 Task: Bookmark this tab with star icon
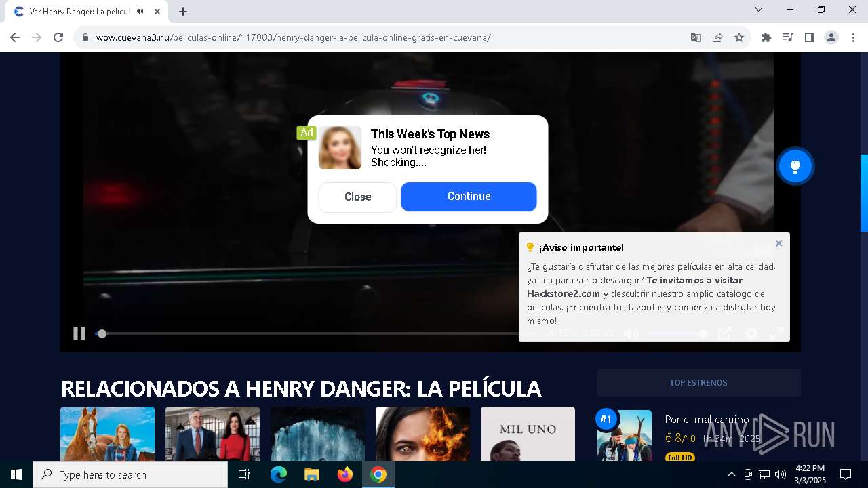[x=739, y=37]
